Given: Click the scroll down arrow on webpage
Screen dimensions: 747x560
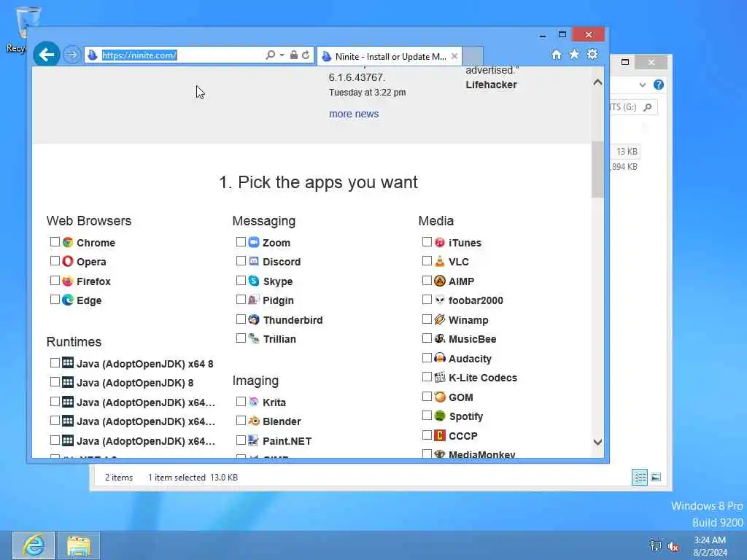Looking at the screenshot, I should pos(597,442).
